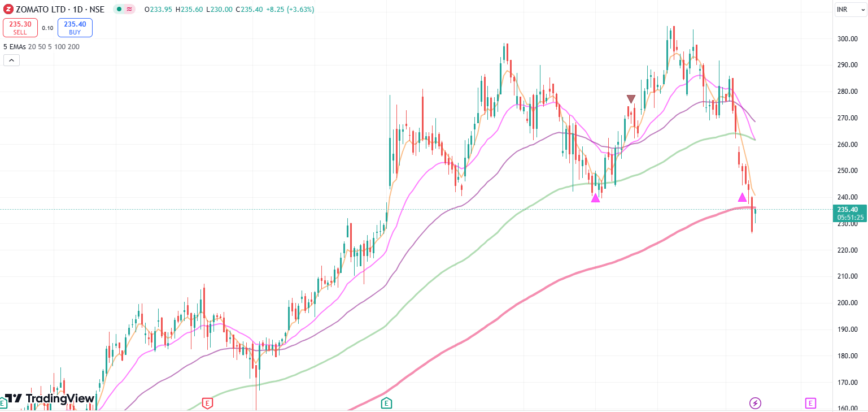Click the 250.00 price scale label

848,171
